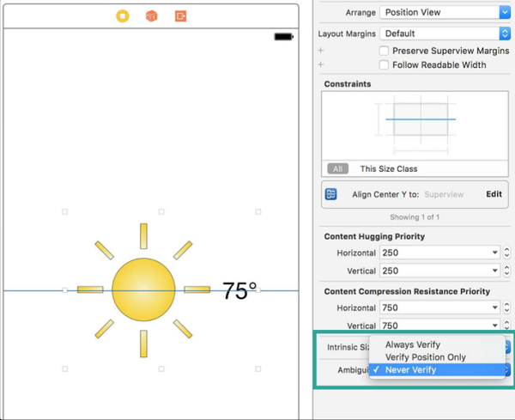Click the constraints diagram preview

tap(415, 125)
